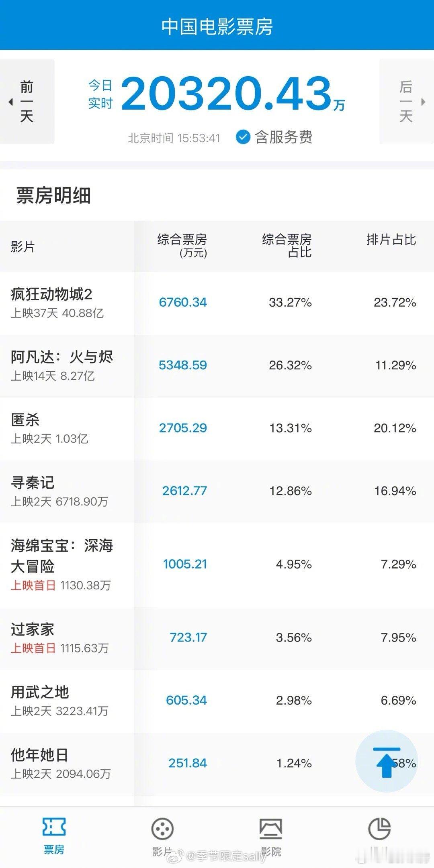Viewport: 434px width, 868px height.
Task: Click 后一天 to view next day
Action: point(406,100)
